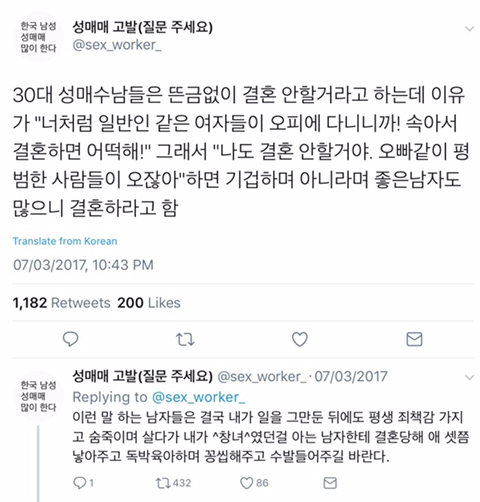Like the reply tweet with 86 likes
The height and width of the screenshot is (502, 480).
[254, 483]
